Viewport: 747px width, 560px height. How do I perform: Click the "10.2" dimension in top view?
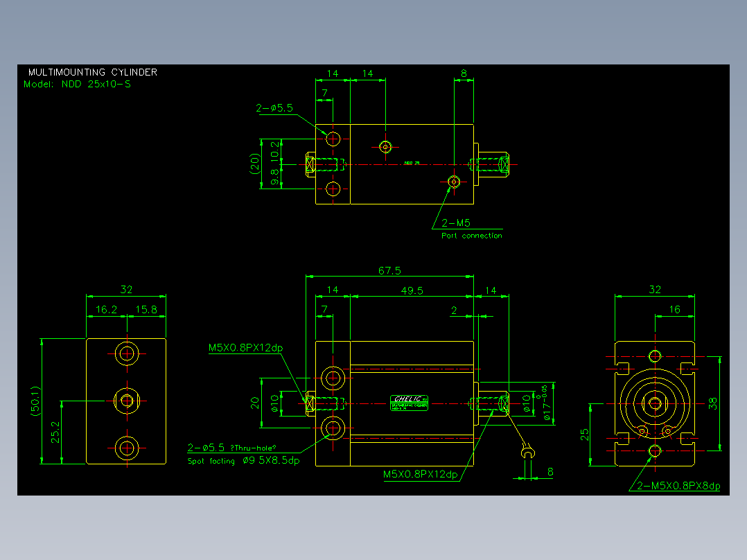pyautogui.click(x=275, y=151)
